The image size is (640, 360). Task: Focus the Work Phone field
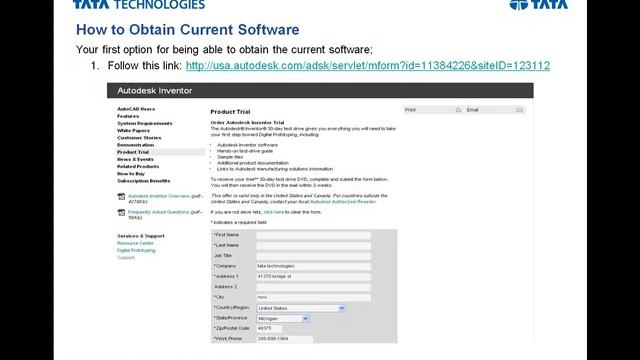click(x=284, y=339)
